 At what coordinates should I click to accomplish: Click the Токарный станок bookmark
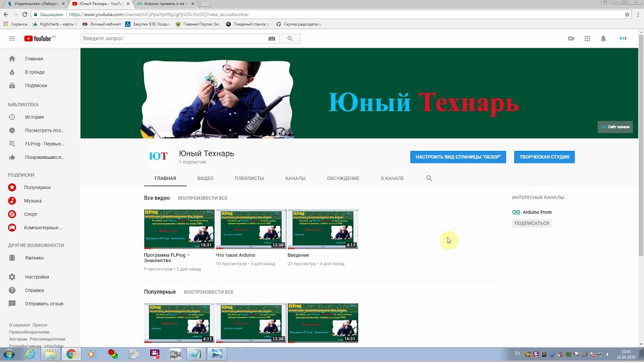[248, 24]
